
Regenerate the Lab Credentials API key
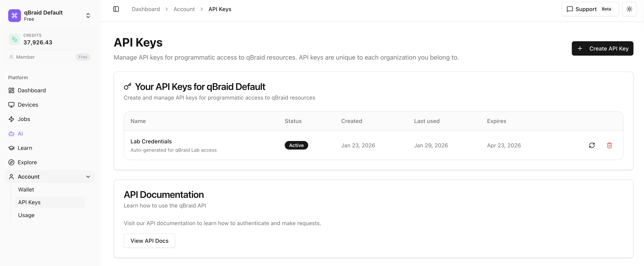pyautogui.click(x=592, y=145)
